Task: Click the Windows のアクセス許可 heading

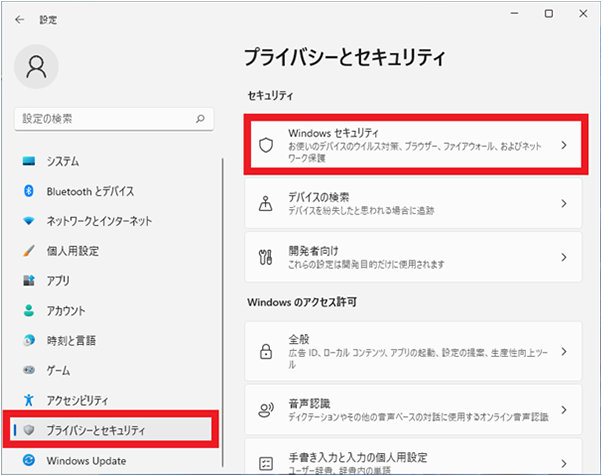Action: tap(302, 302)
